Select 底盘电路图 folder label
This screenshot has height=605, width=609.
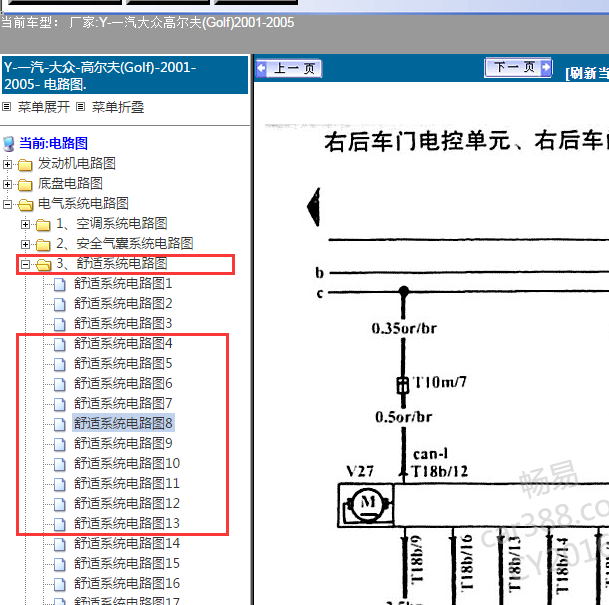point(70,184)
